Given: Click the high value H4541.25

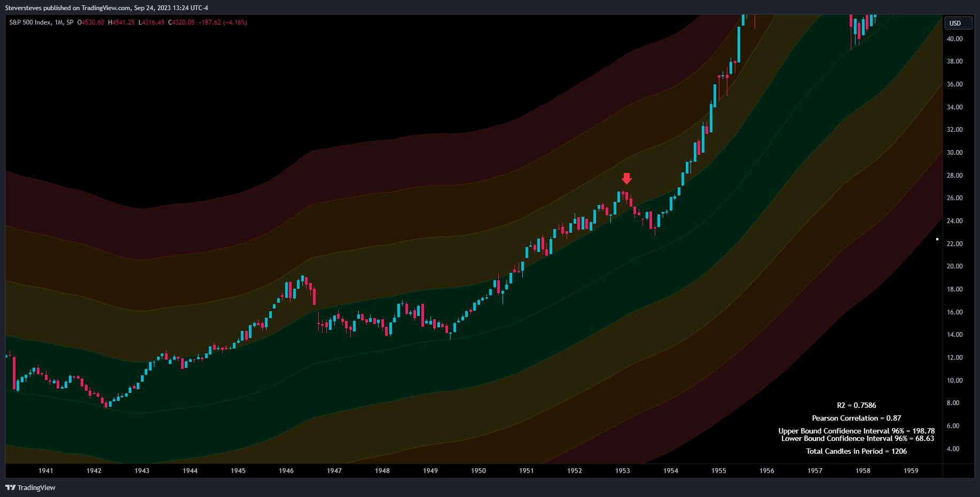Looking at the screenshot, I should (x=121, y=22).
